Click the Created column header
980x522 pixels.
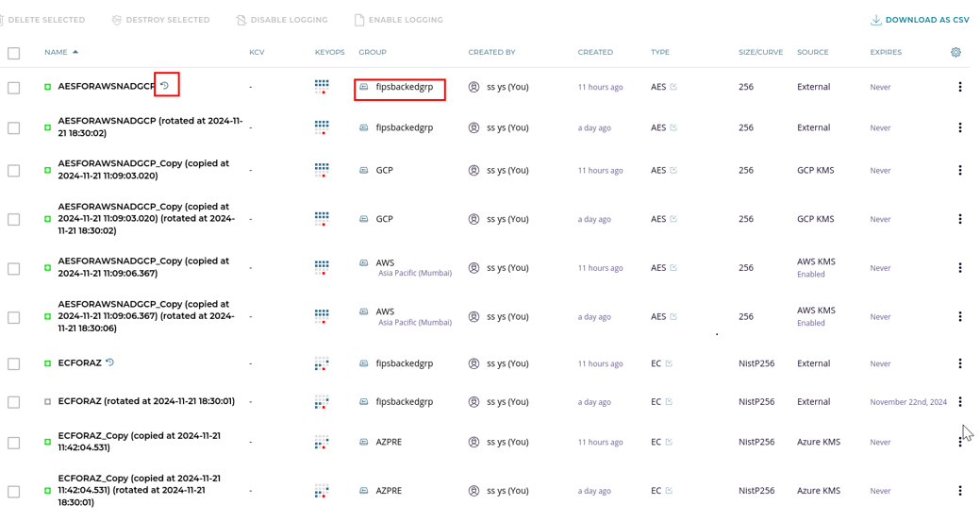(x=595, y=52)
